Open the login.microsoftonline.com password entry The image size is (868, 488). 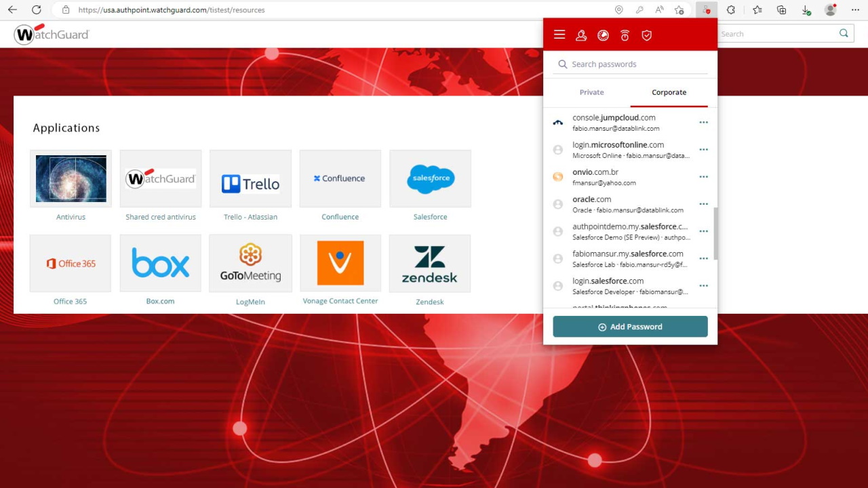624,149
